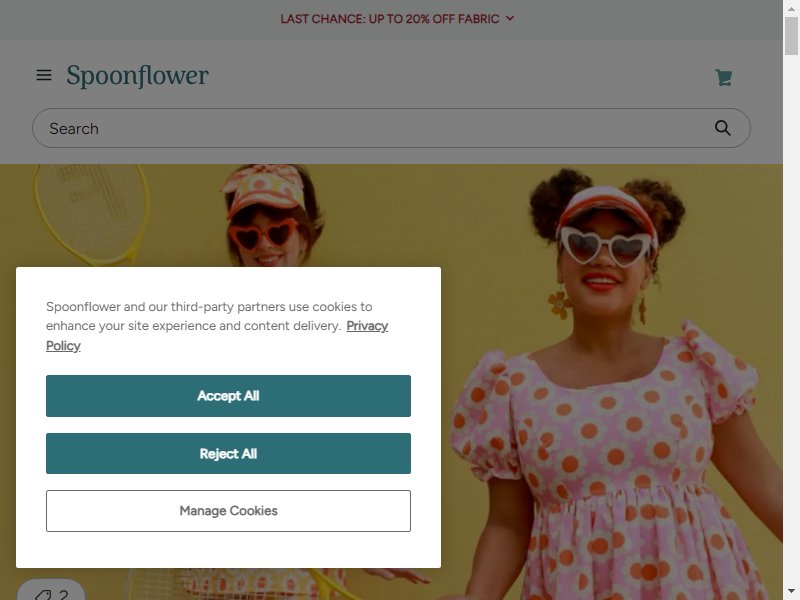Click the Spoonflower logo

137,76
